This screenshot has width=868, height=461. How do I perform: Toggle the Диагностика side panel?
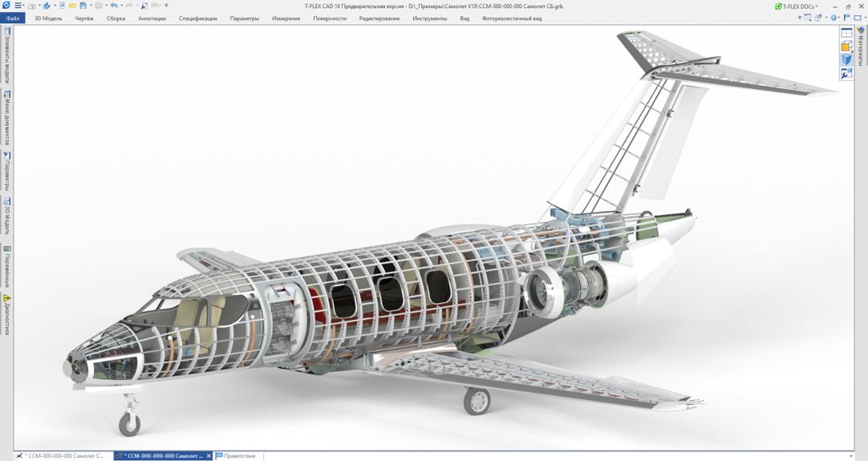(x=7, y=314)
